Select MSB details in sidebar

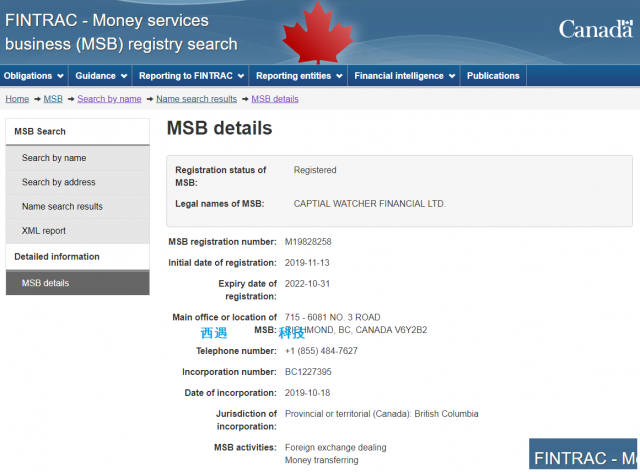[x=46, y=283]
